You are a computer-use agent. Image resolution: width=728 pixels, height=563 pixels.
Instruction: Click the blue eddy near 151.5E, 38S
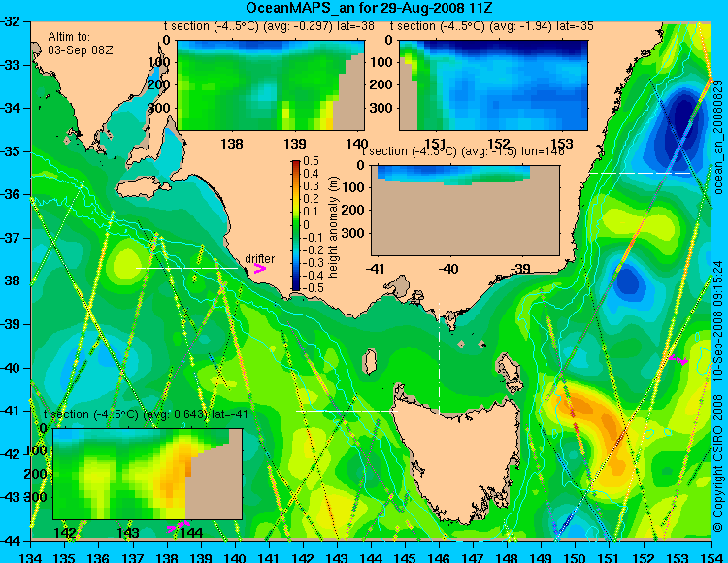tap(628, 281)
